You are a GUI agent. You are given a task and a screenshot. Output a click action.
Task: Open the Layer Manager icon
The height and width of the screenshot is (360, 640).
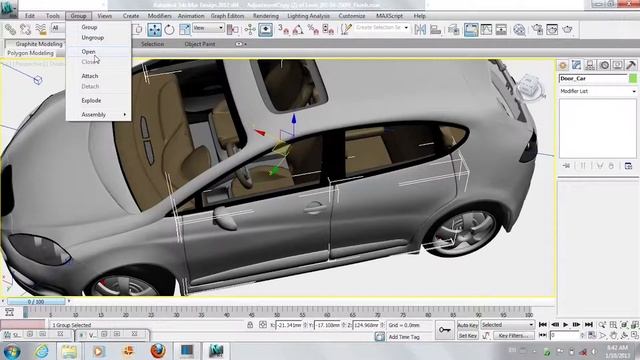(x=453, y=29)
